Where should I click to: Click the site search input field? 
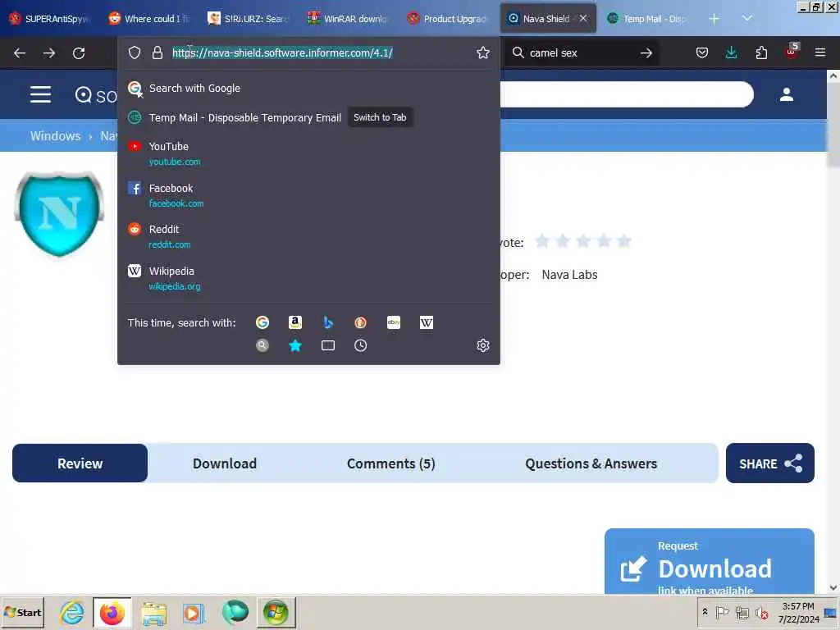point(627,95)
